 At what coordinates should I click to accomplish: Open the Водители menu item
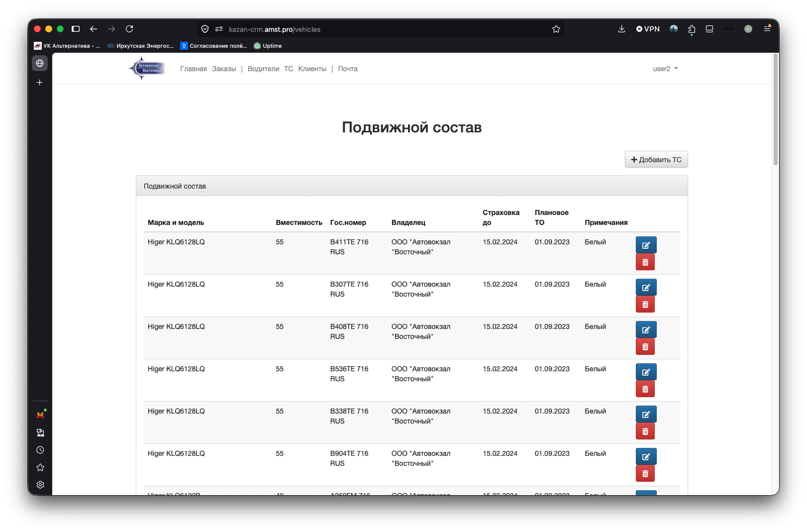coord(263,69)
